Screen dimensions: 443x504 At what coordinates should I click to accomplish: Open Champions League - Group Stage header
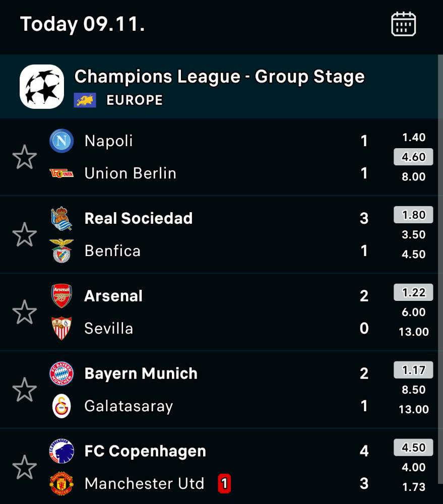click(219, 87)
